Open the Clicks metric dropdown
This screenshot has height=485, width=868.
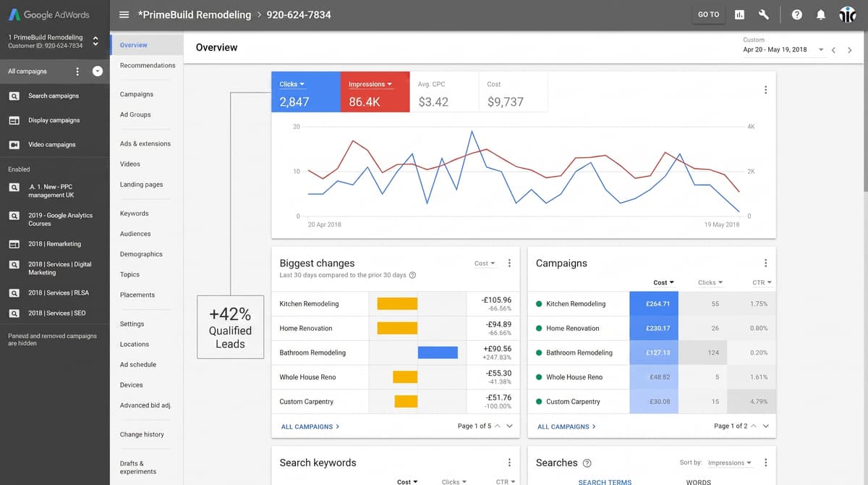292,84
